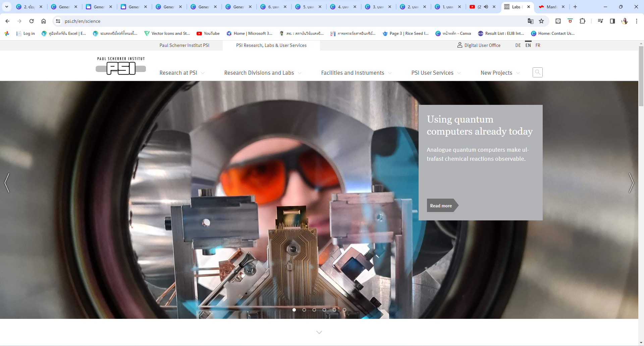
Task: Switch language to FR
Action: 538,45
